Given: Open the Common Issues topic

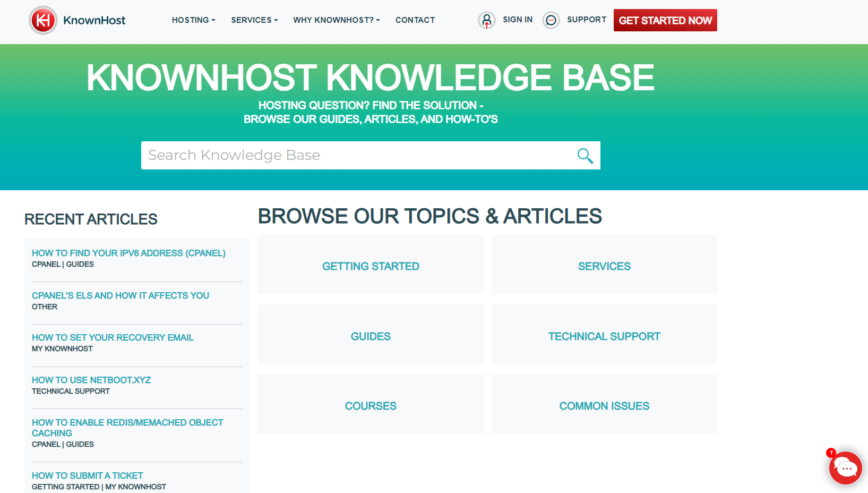Looking at the screenshot, I should pos(604,404).
